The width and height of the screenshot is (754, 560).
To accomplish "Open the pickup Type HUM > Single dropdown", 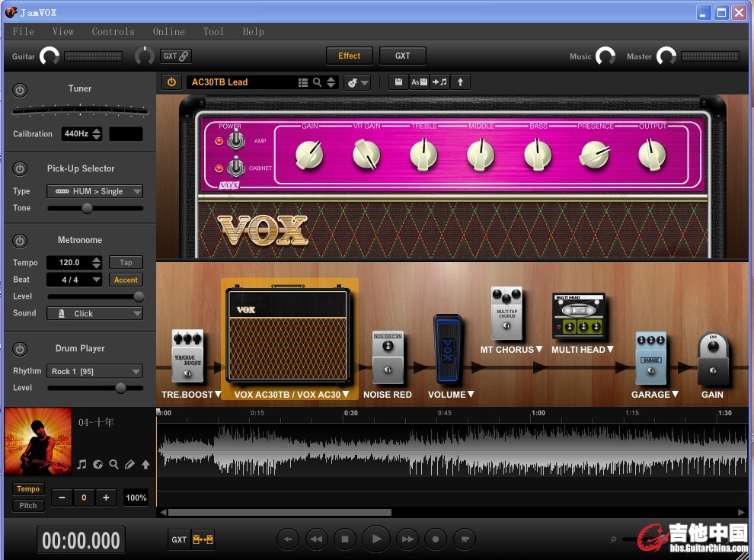I will tap(94, 191).
